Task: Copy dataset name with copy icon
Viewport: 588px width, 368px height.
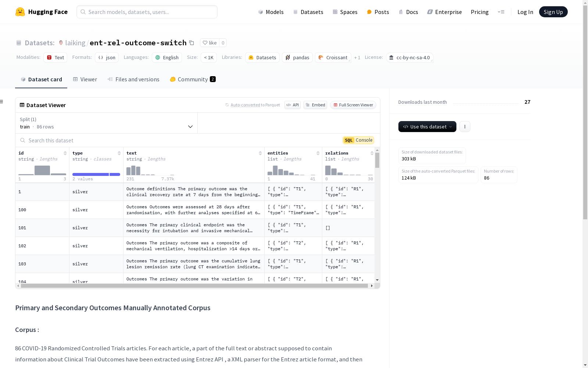Action: [x=191, y=43]
